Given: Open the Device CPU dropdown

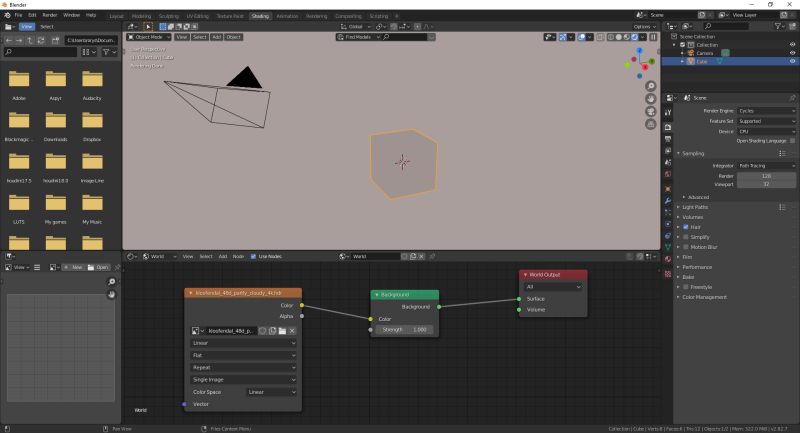Looking at the screenshot, I should [x=766, y=131].
